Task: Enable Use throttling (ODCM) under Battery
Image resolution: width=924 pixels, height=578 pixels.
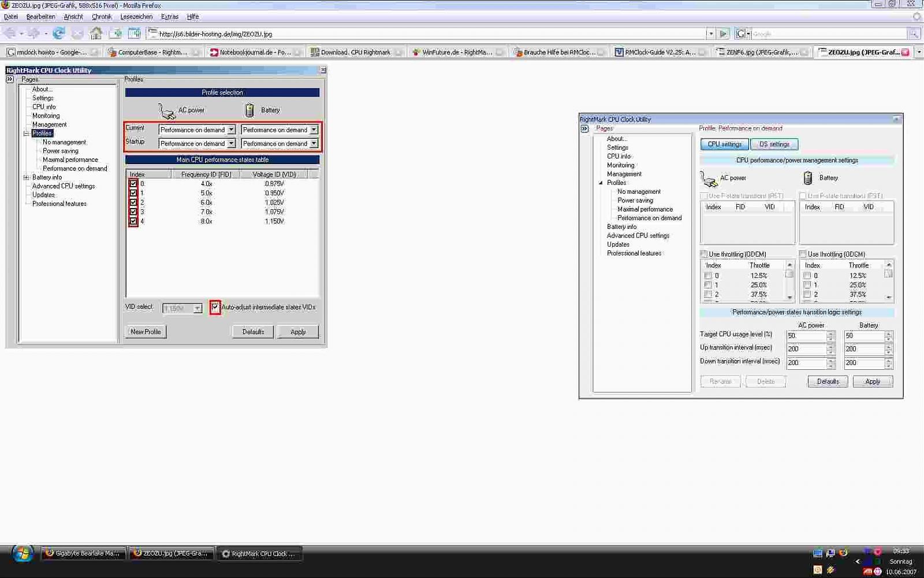Action: [x=803, y=254]
